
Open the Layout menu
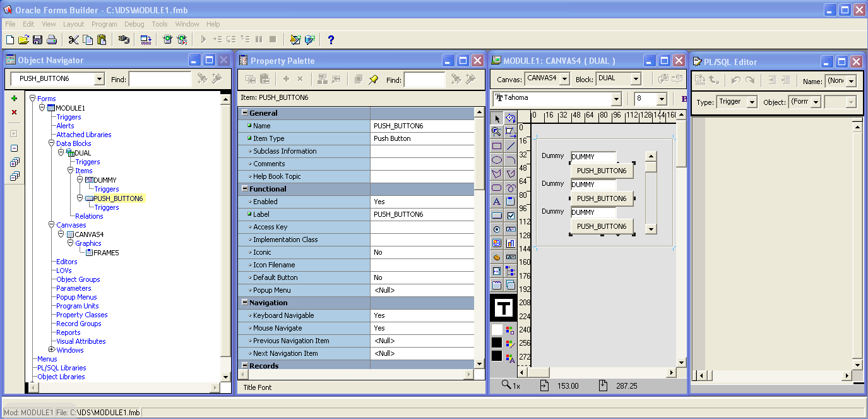pos(73,24)
